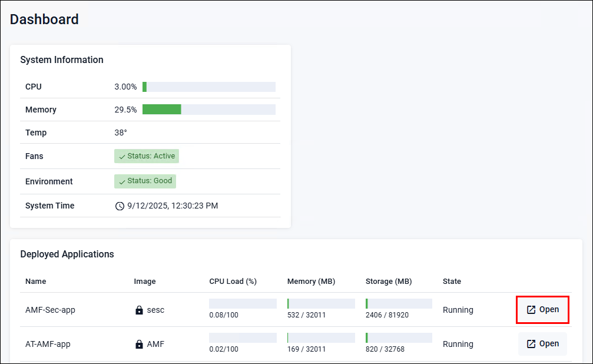Click the Memory (MB) column header

pos(311,282)
